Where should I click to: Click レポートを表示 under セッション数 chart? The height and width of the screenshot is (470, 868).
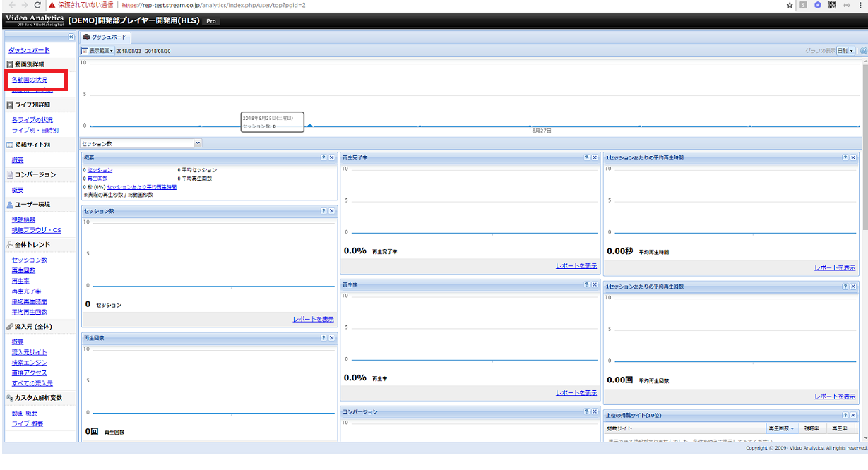pyautogui.click(x=313, y=319)
